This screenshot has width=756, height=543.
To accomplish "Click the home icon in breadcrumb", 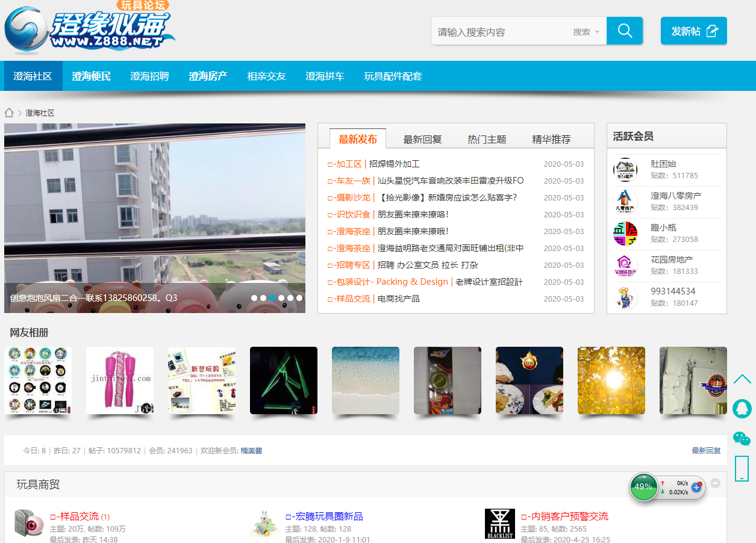I will (x=9, y=113).
